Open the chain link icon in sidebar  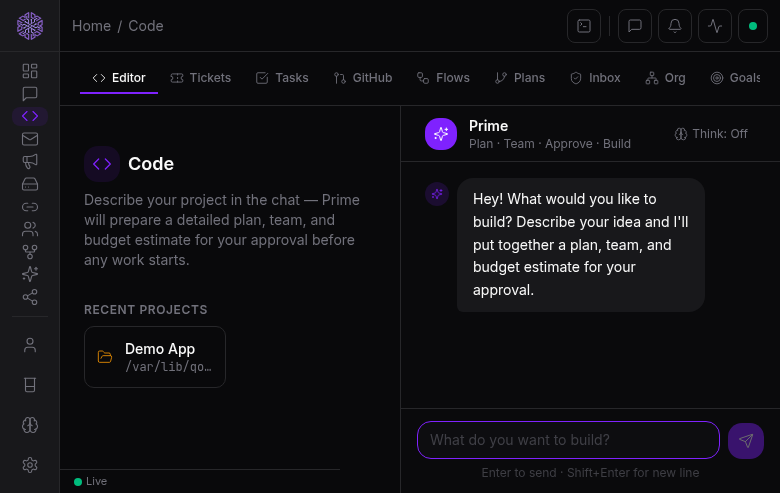pos(30,206)
